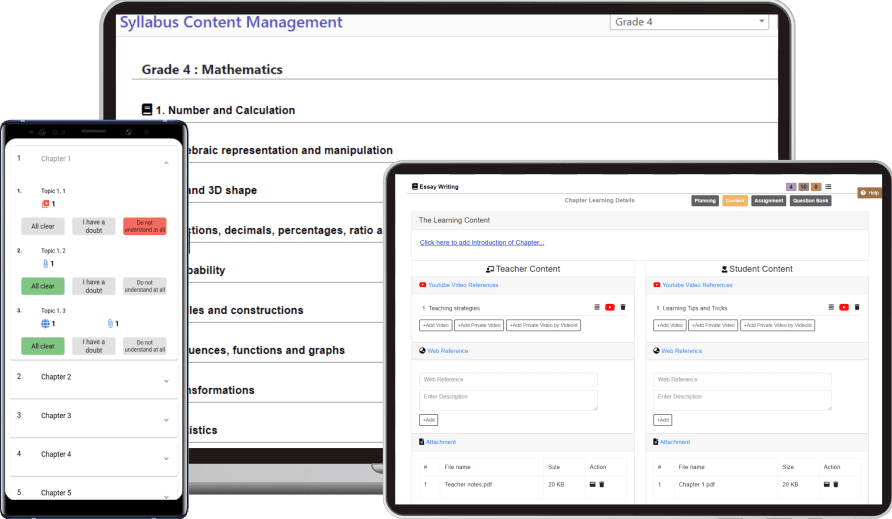Screen dimensions: 892x519
Task: Play the Learning Tips and Tricks YouTube icon
Action: click(844, 307)
